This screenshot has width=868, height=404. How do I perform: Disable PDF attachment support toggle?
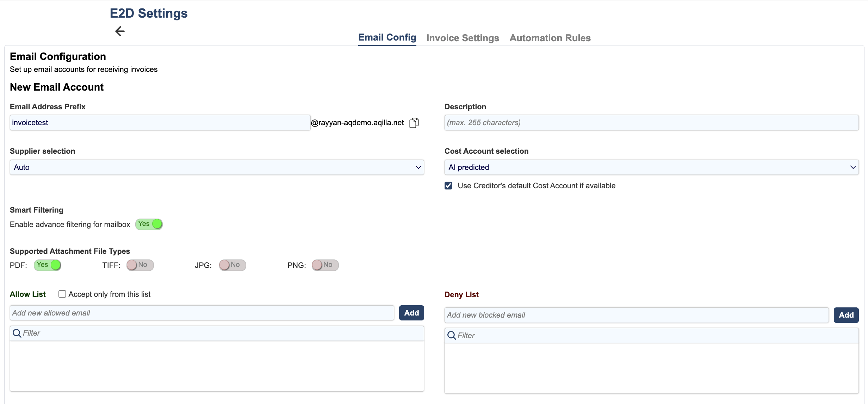[48, 265]
